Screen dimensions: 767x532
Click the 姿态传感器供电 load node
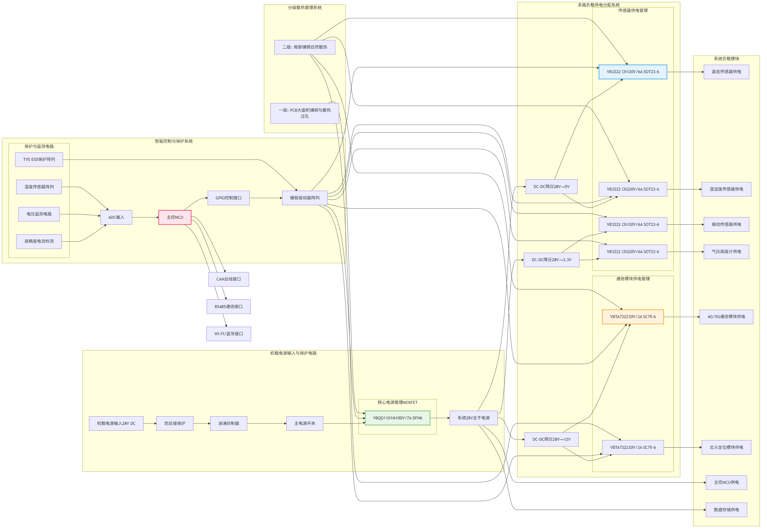[726, 72]
